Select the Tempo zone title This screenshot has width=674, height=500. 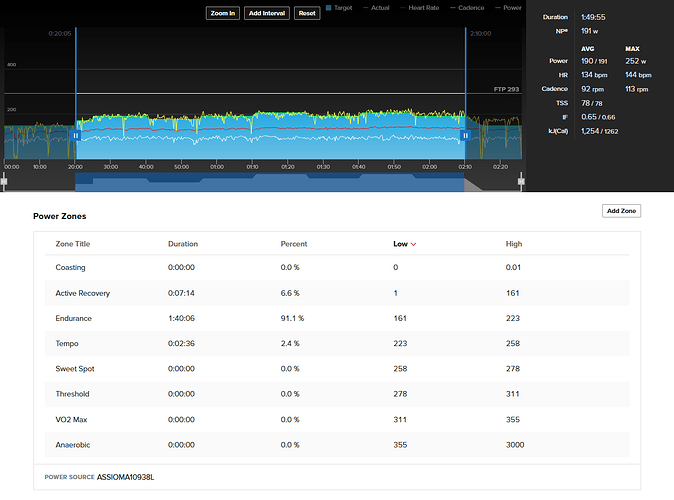(x=67, y=344)
